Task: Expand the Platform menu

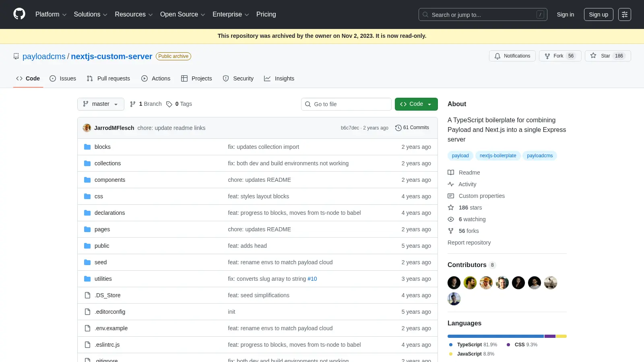Action: click(51, 14)
